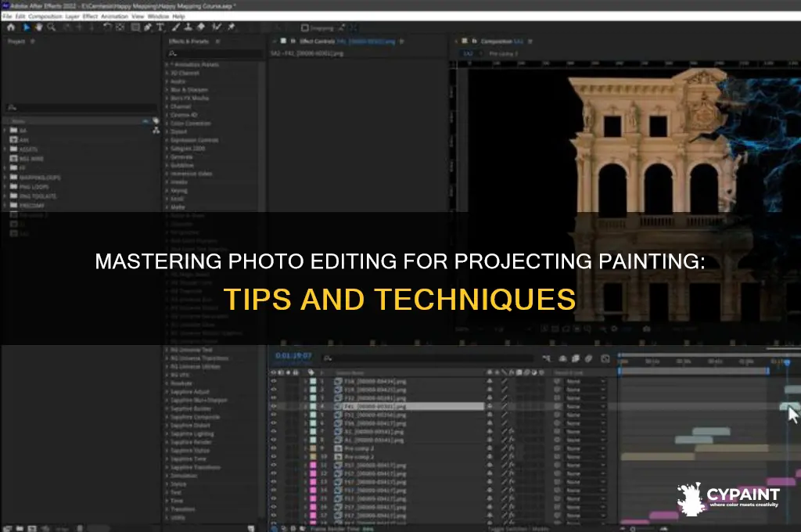The image size is (801, 532).
Task: Expand the ASSETS folder in Project panel
Action: 5,149
